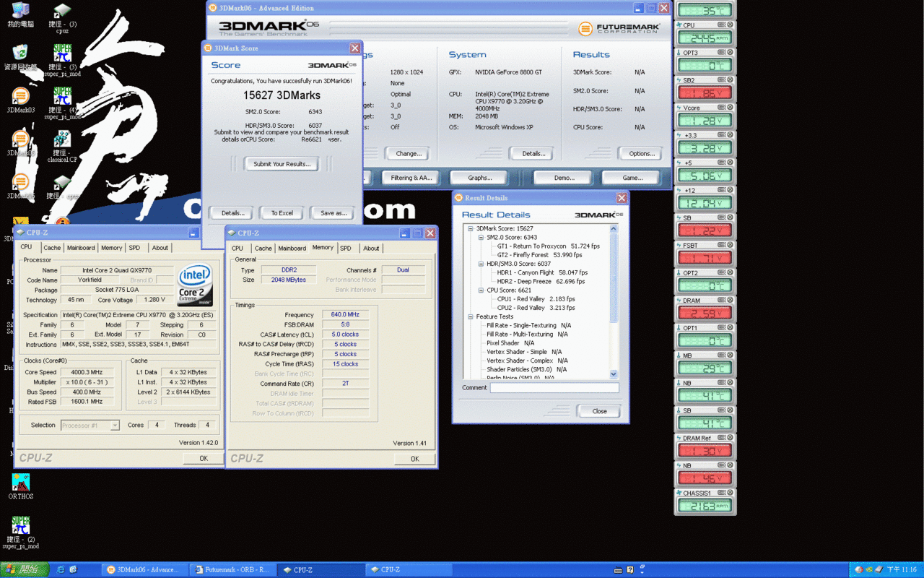Open the Processor #1 selection dropdown
This screenshot has width=924, height=578.
(x=90, y=426)
